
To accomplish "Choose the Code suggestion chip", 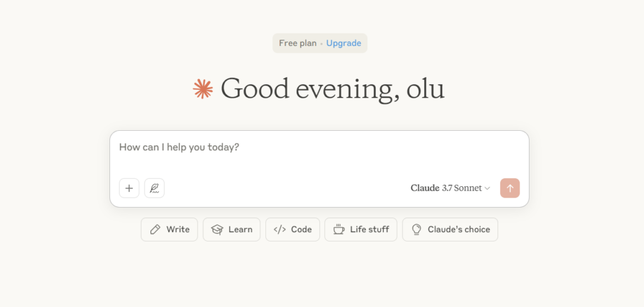I will [292, 230].
